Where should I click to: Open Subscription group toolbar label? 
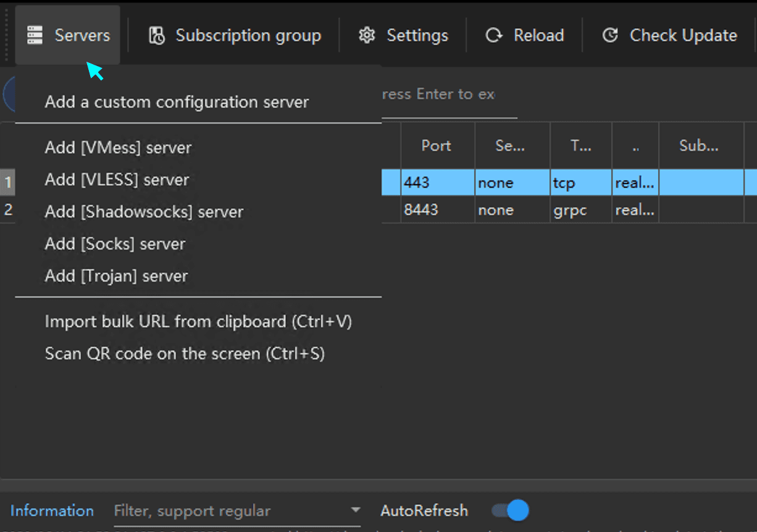(248, 36)
